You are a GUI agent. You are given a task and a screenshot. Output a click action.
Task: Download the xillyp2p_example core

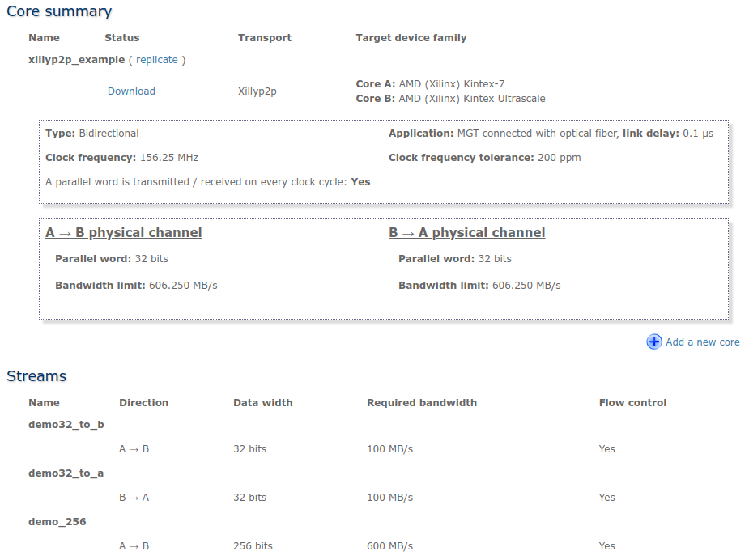(x=131, y=91)
